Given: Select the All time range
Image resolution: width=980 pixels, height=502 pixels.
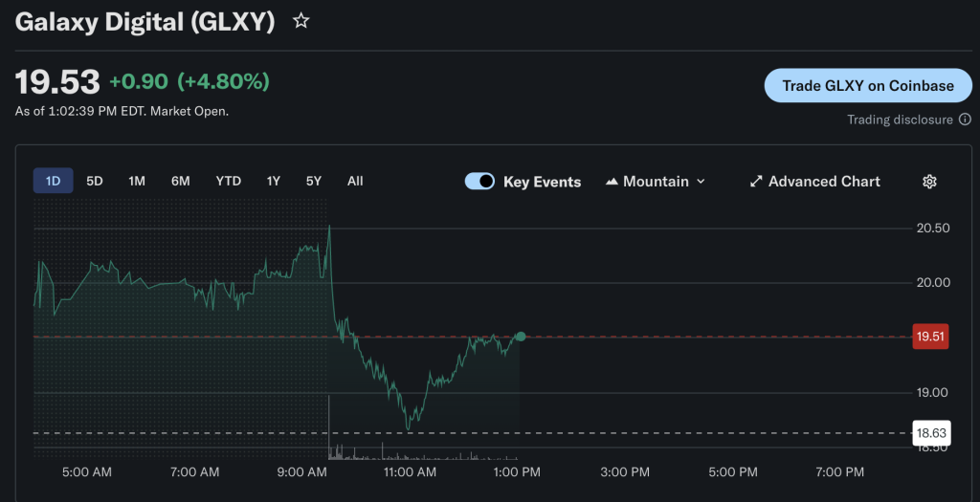Looking at the screenshot, I should pos(355,181).
